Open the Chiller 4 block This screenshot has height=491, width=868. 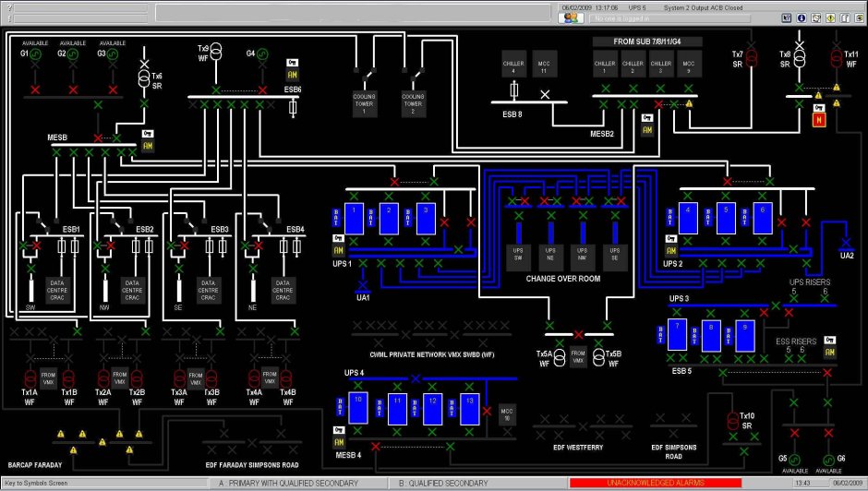point(513,64)
